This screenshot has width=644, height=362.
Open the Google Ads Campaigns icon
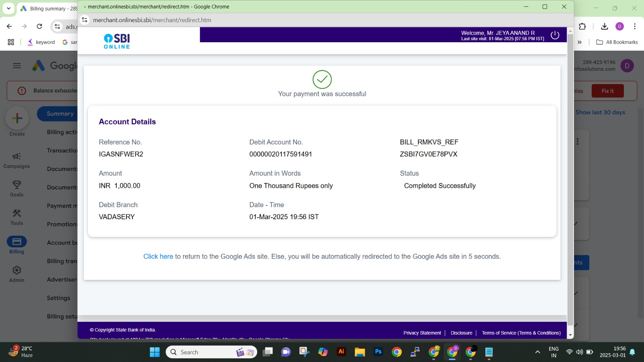17,156
